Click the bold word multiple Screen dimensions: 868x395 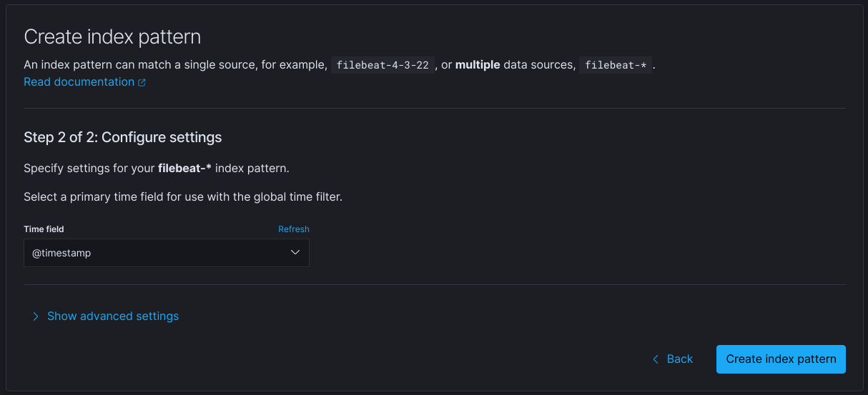[x=478, y=65]
